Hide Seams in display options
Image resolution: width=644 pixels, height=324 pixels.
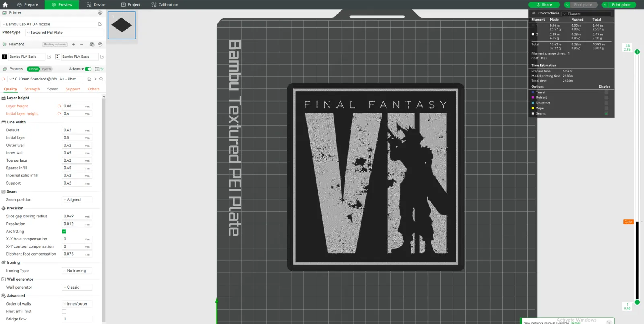pyautogui.click(x=606, y=113)
